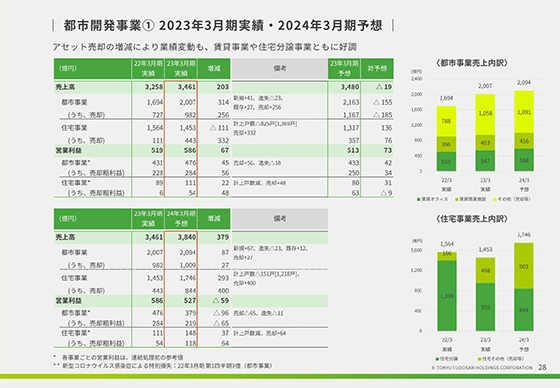
Task: Click the subtitle starting with アセット売却の増減により
Action: coord(204,47)
